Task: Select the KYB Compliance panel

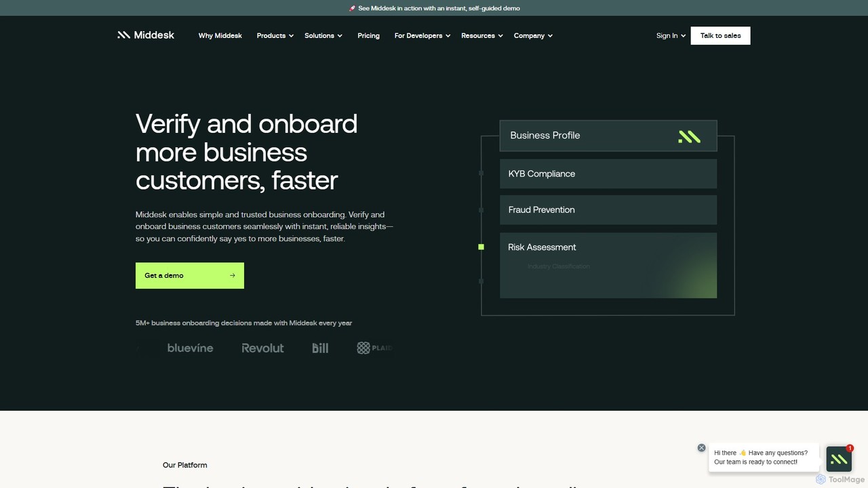Action: click(608, 174)
